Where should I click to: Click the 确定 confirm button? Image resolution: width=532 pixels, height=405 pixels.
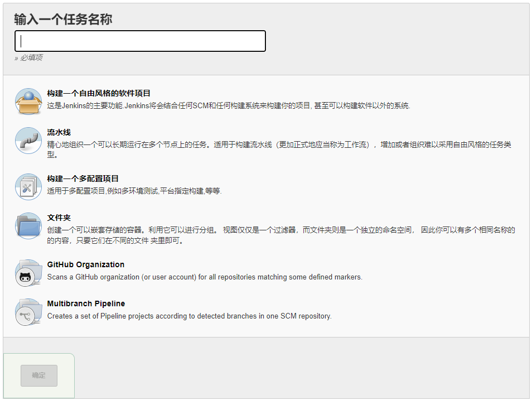point(39,375)
